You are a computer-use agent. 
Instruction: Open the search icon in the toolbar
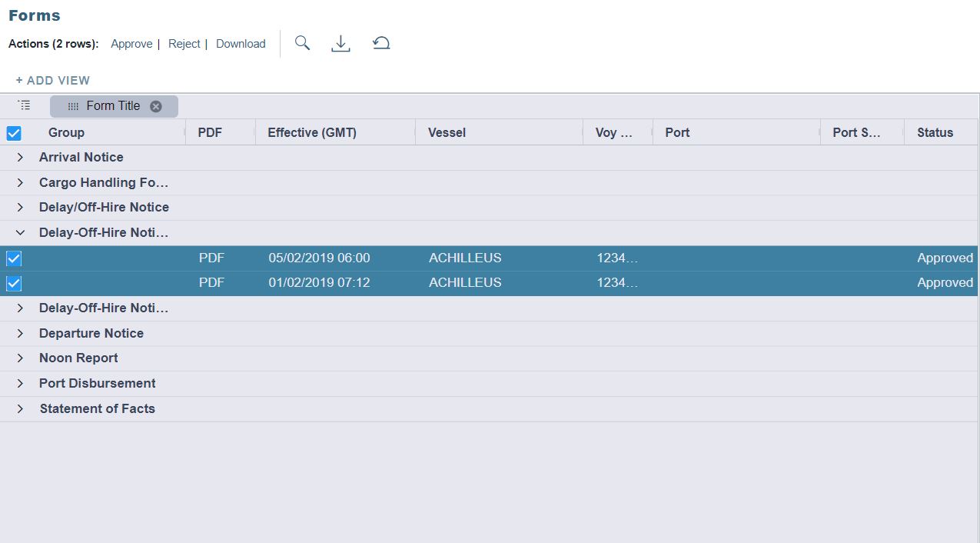click(302, 43)
